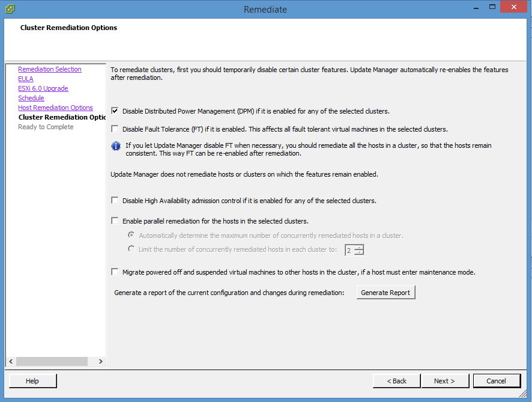Increase concurrent hosts stepper up arrow

(359, 247)
